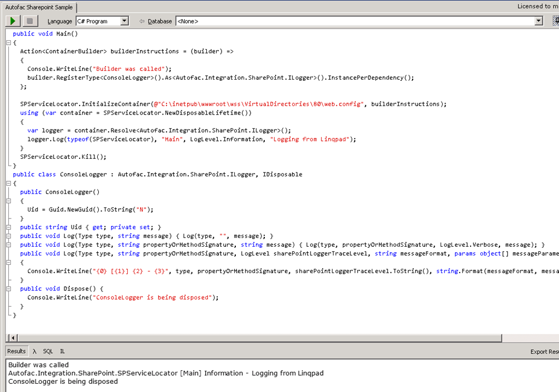
Task: Collapse the Dispose() method block
Action: pyautogui.click(x=8, y=289)
